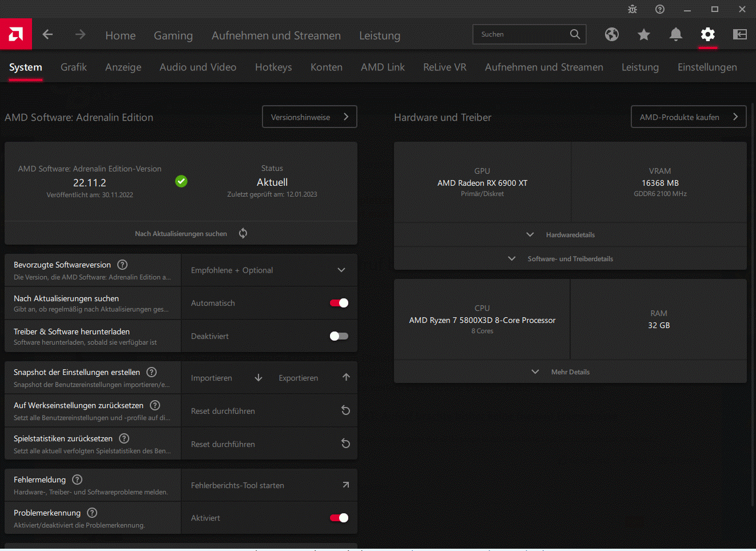
Task: Click the Exportieren up arrow icon
Action: [346, 377]
